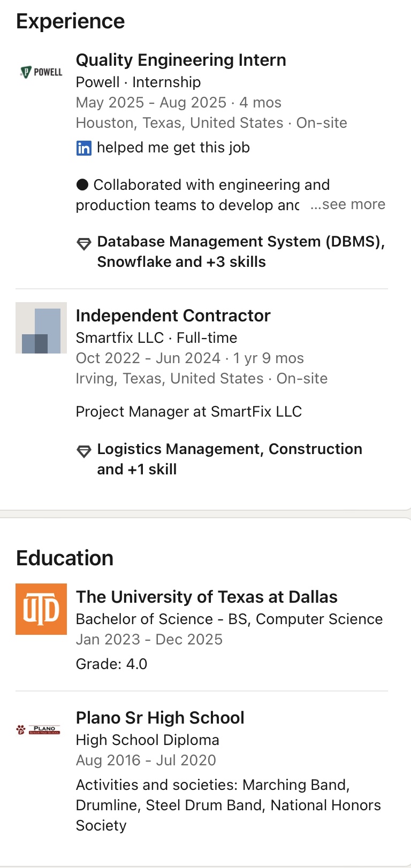The image size is (411, 868).
Task: Click "helped me get this job" text
Action: click(173, 148)
